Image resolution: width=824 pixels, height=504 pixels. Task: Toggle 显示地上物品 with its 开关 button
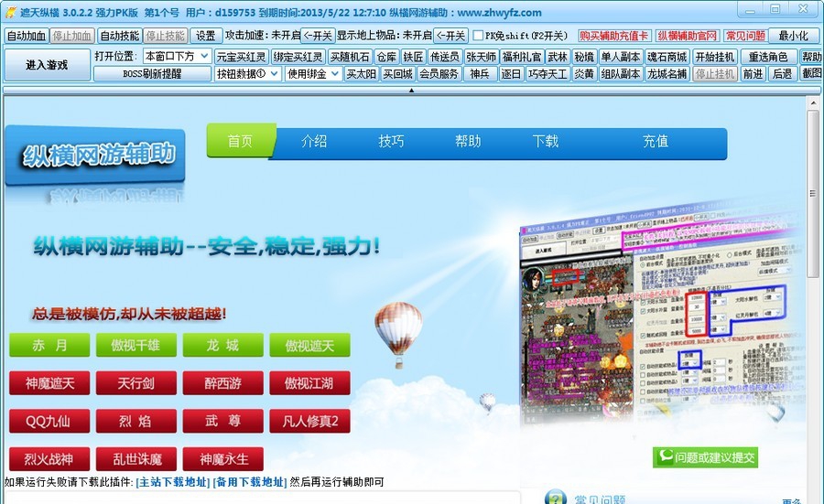tap(450, 36)
